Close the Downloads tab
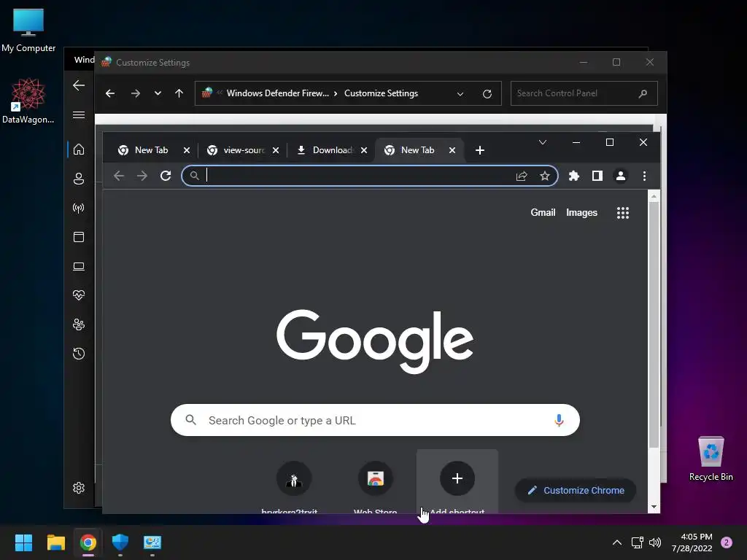The width and height of the screenshot is (747, 560). click(364, 150)
